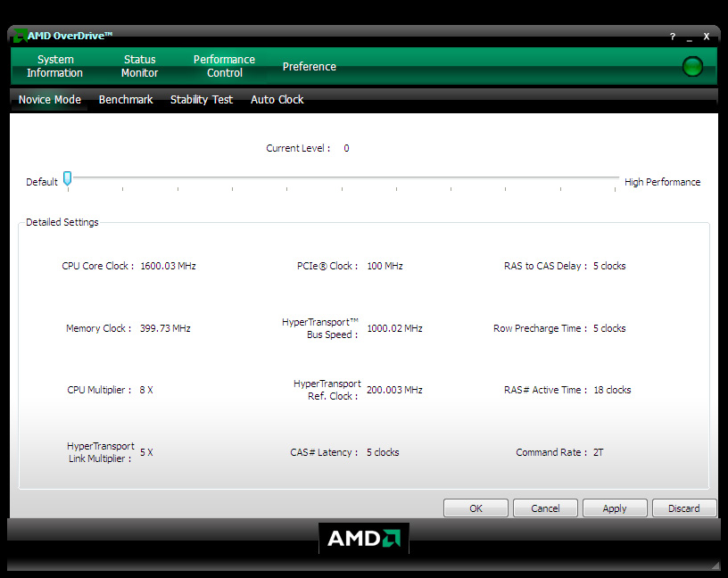This screenshot has height=578, width=728.
Task: Click the slider track's High Performance end
Action: 614,178
